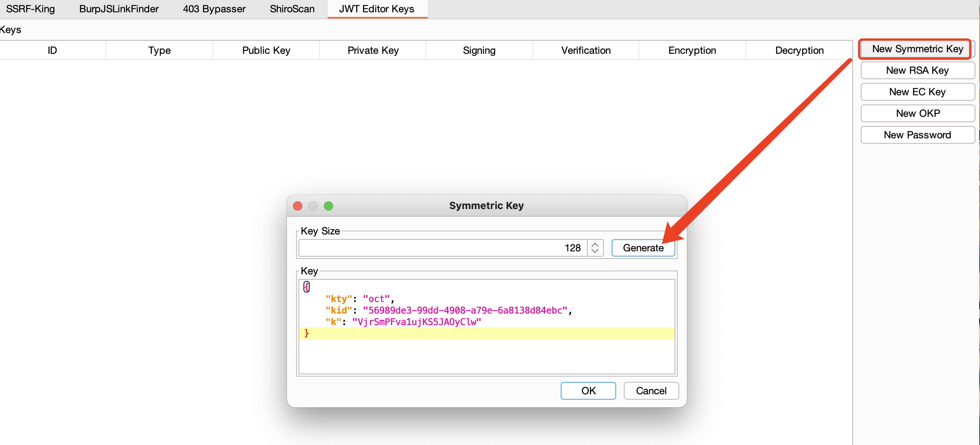Screen dimensions: 980x445
Task: Switch to the 403 Bypasser tab
Action: [214, 9]
